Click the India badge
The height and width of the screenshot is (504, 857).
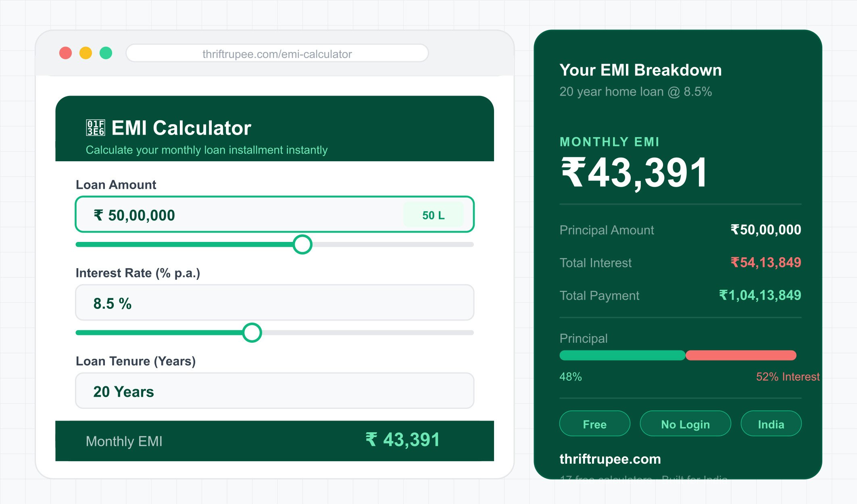pyautogui.click(x=771, y=424)
